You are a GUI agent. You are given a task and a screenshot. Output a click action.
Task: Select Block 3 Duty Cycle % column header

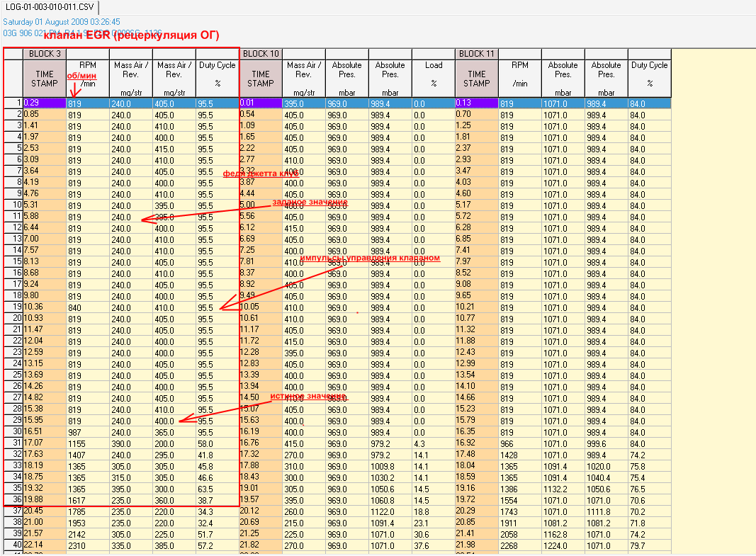point(218,79)
